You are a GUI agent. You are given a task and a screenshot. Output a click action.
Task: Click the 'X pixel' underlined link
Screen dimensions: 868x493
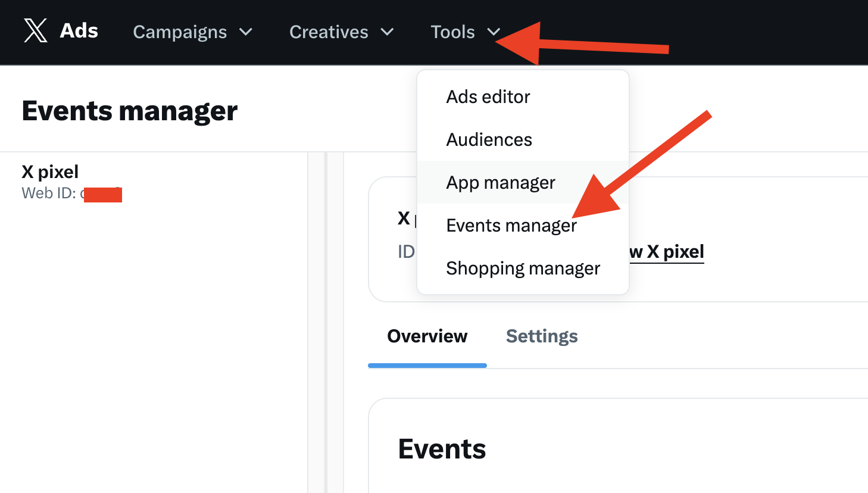[667, 252]
